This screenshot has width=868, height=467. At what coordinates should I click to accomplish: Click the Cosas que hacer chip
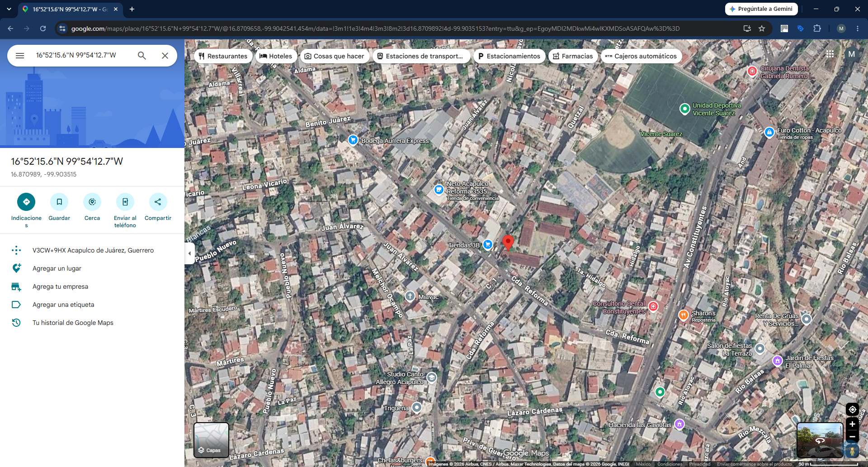coord(335,56)
